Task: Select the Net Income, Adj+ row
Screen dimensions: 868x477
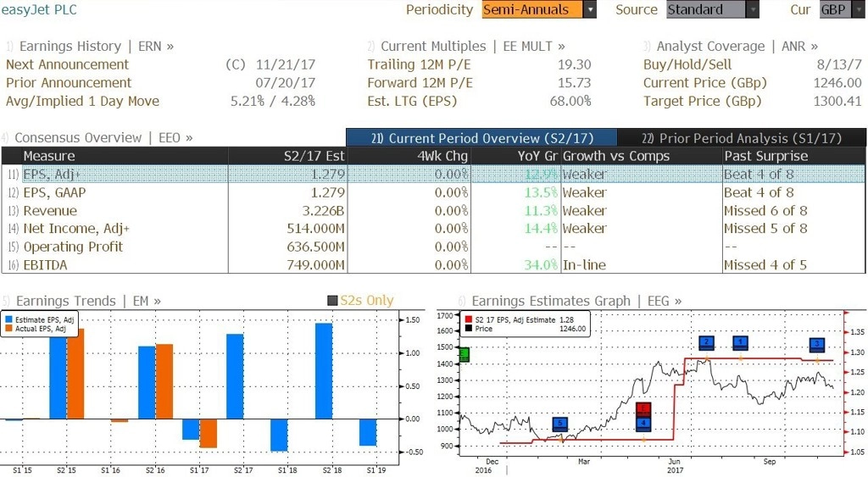Action: coord(433,229)
